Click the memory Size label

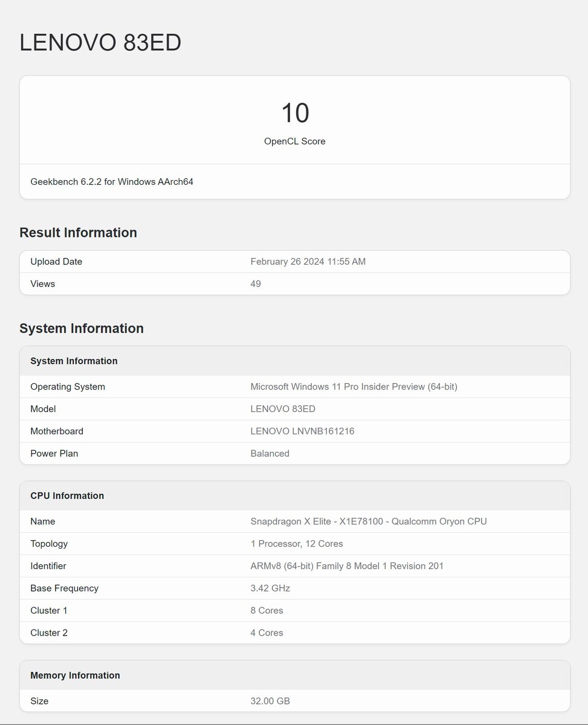coord(39,701)
